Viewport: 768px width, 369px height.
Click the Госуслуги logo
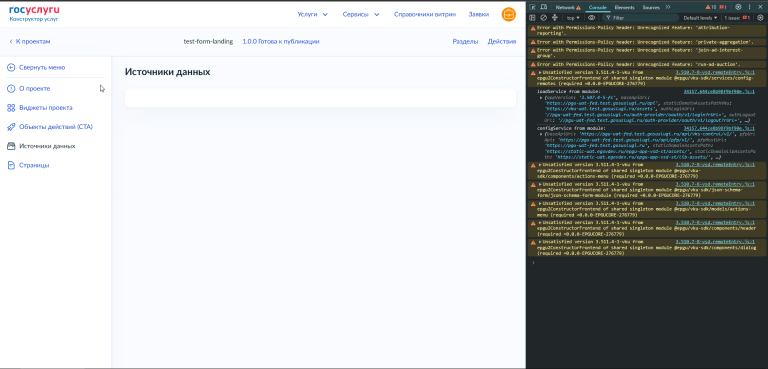34,13
